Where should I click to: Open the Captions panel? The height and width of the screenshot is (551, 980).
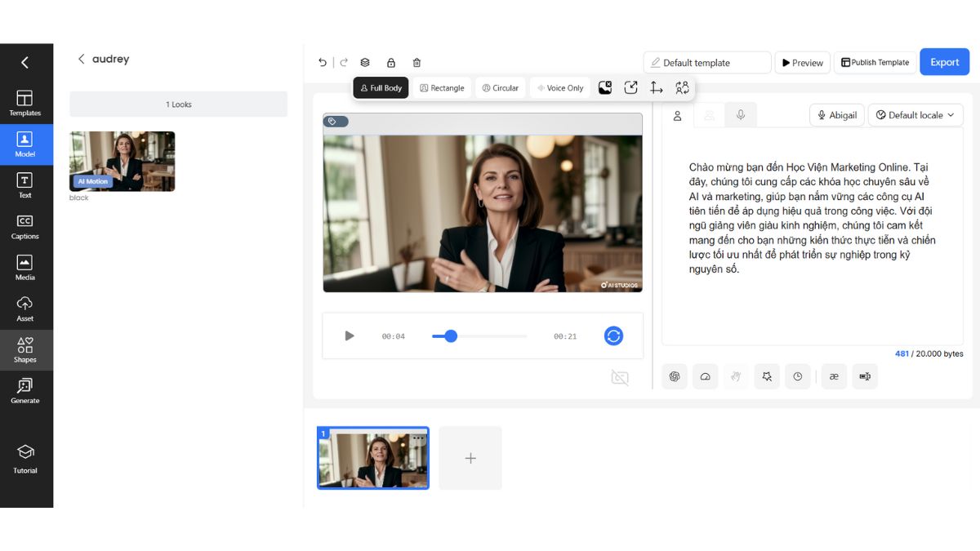(x=25, y=227)
